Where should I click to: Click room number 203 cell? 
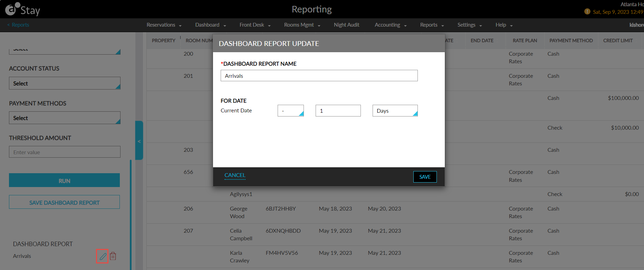[x=188, y=150]
